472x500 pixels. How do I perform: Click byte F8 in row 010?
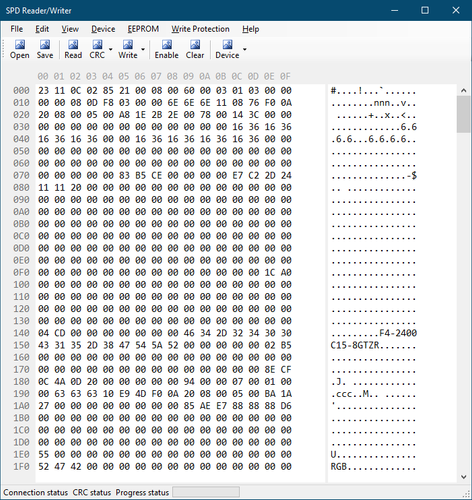point(108,103)
